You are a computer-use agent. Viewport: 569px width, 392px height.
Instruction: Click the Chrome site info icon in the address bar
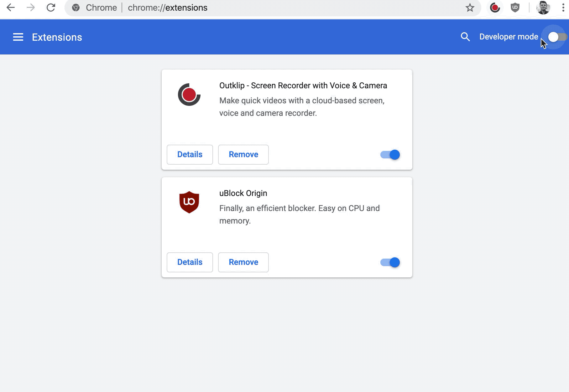coord(76,8)
